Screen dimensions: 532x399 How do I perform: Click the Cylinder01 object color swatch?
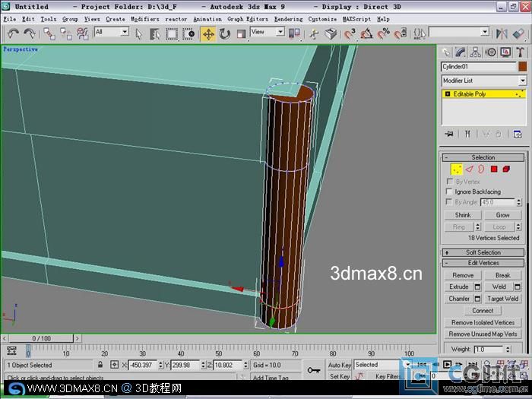(522, 67)
